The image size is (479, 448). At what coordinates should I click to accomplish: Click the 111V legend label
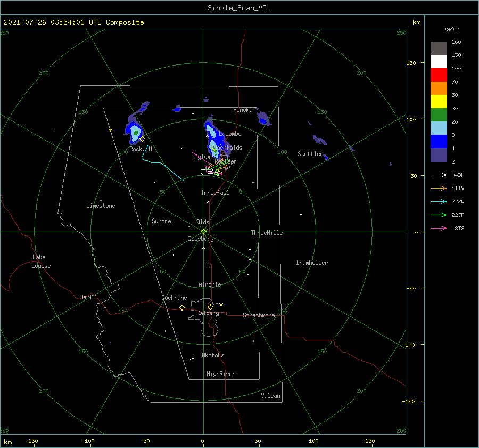pyautogui.click(x=458, y=189)
